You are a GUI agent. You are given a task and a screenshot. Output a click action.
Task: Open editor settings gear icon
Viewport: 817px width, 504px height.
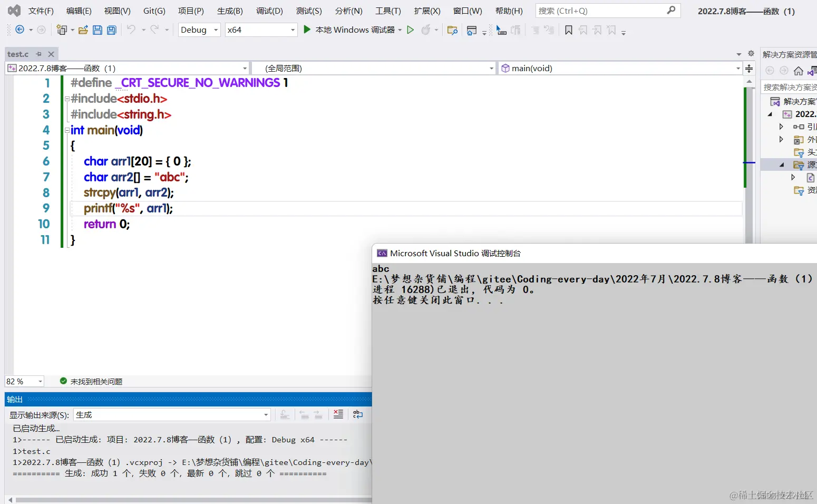(x=751, y=54)
